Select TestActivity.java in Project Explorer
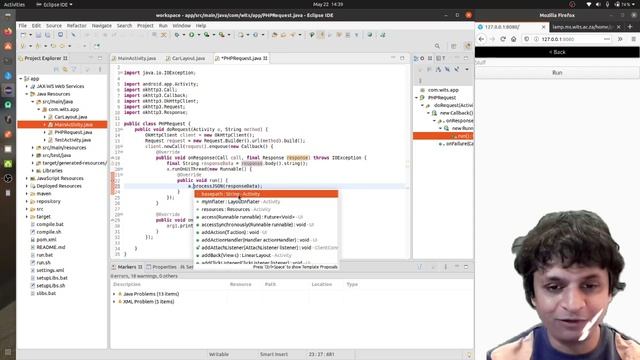The height and width of the screenshot is (360, 640). (x=72, y=140)
